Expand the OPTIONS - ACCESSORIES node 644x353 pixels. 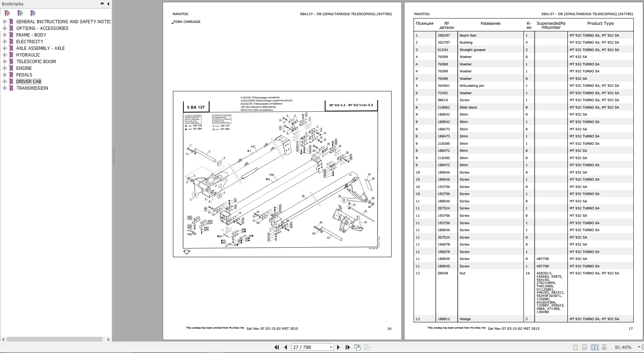click(x=4, y=28)
